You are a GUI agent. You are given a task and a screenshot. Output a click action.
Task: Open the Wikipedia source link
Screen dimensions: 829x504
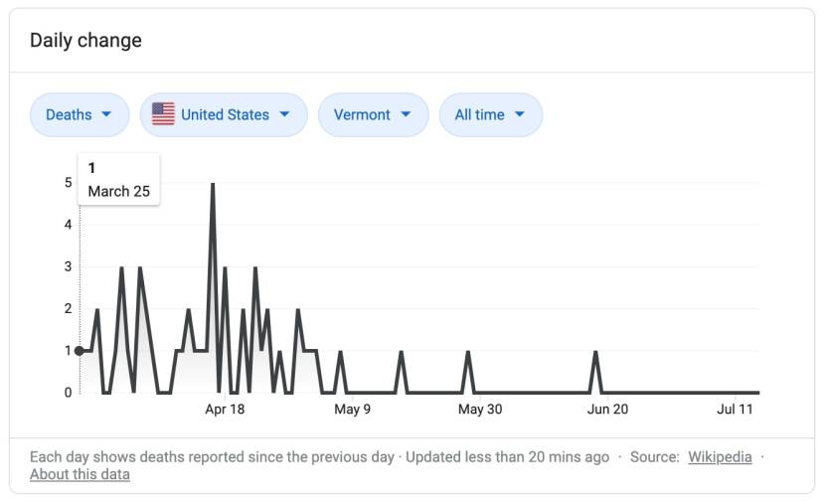(720, 457)
